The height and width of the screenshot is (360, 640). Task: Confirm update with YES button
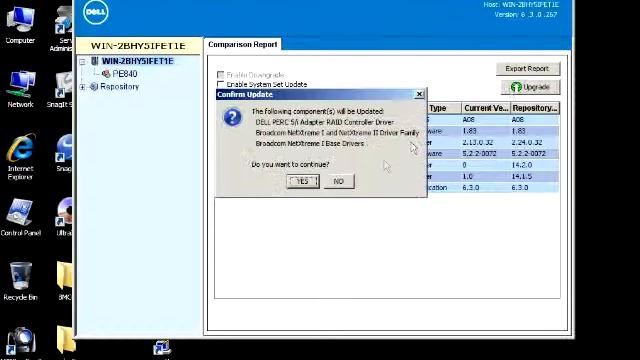pos(302,181)
